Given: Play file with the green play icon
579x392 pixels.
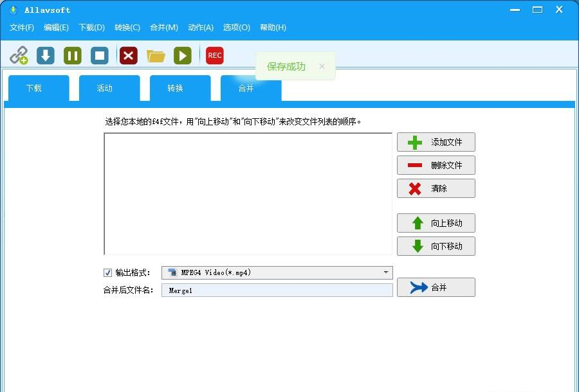Looking at the screenshot, I should tap(183, 55).
